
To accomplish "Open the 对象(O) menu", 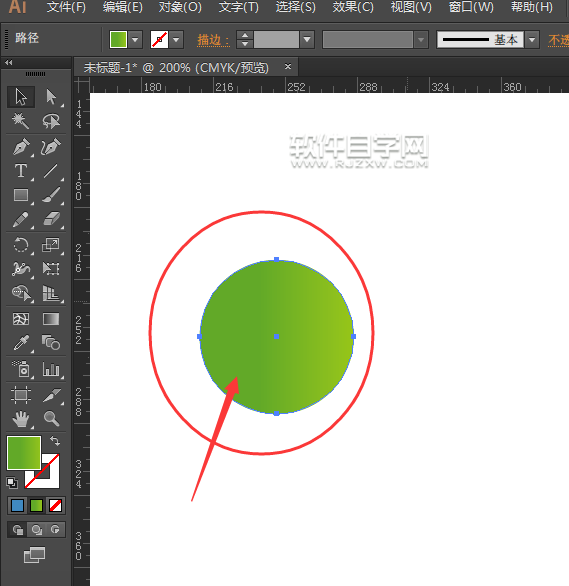I will (180, 7).
